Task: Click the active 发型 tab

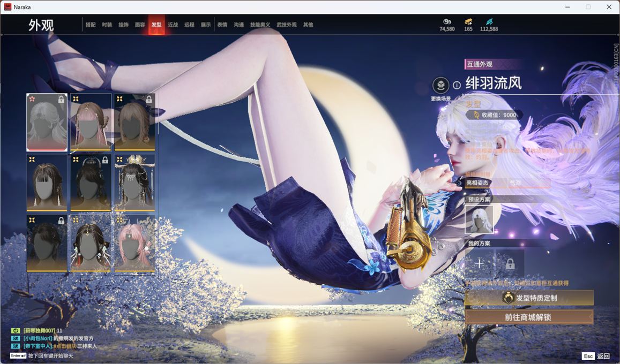Action: click(x=156, y=25)
